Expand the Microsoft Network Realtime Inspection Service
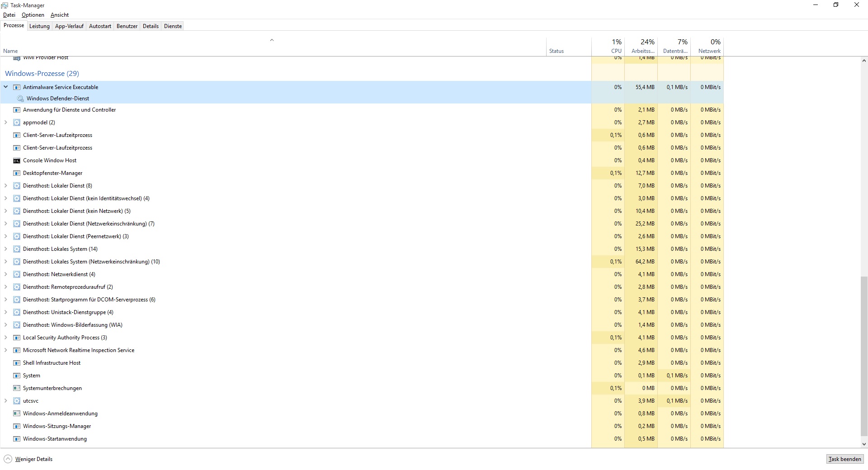This screenshot has width=868, height=470. tap(6, 350)
